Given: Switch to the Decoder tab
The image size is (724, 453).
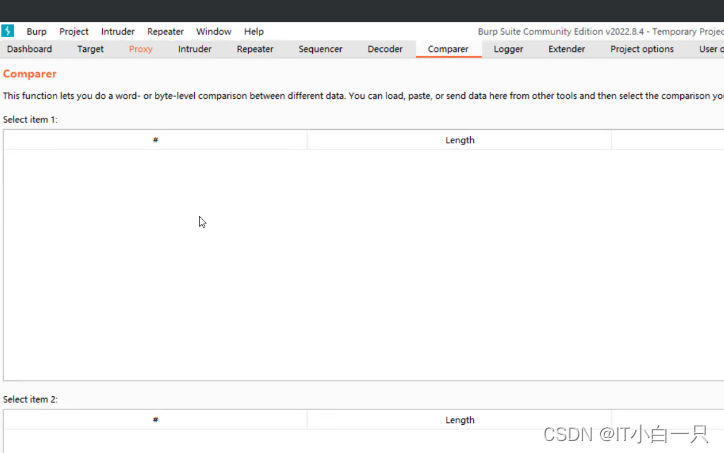Looking at the screenshot, I should (x=385, y=49).
